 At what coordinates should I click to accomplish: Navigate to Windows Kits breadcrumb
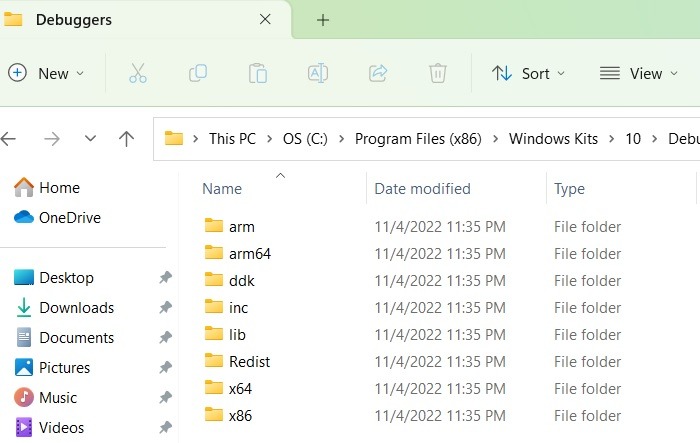click(x=553, y=139)
